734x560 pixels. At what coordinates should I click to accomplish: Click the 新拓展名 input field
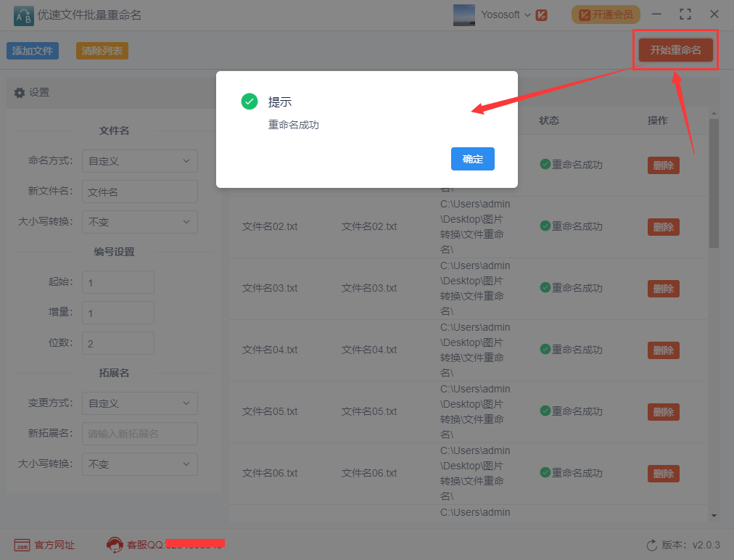click(x=139, y=434)
